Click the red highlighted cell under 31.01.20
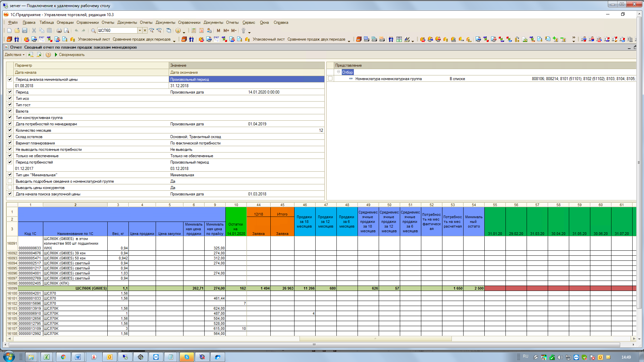This screenshot has height=362, width=644. (495, 288)
